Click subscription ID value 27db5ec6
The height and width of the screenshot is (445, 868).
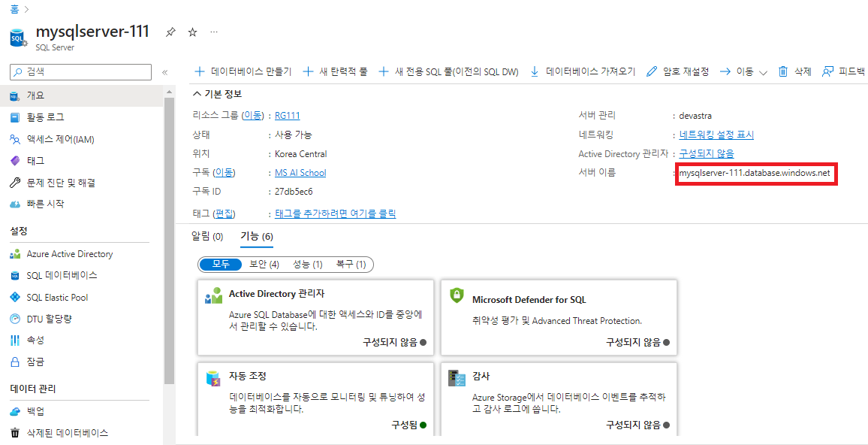(x=294, y=192)
